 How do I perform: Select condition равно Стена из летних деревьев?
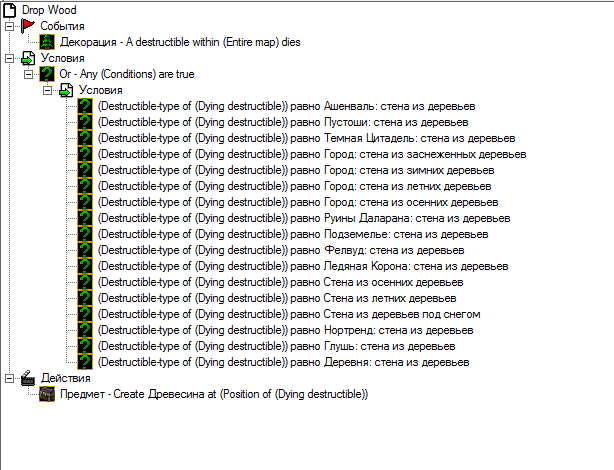277,298
